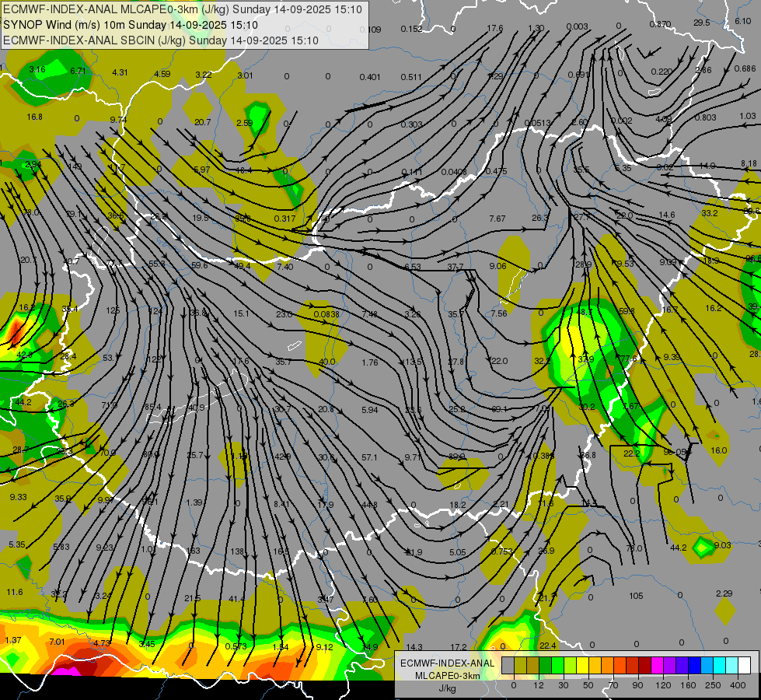Image resolution: width=761 pixels, height=700 pixels.
Task: Click the map value 2.29
Action: (x=724, y=593)
